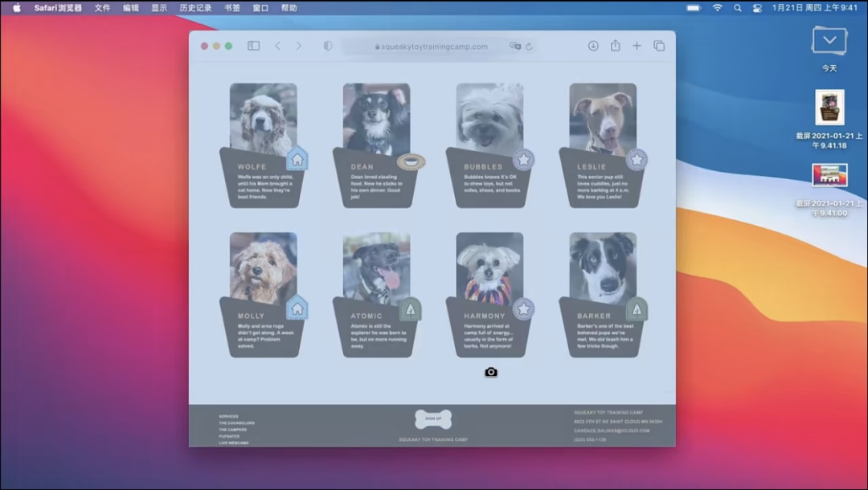The height and width of the screenshot is (490, 868).
Task: Open the 书签 menu
Action: coord(232,8)
